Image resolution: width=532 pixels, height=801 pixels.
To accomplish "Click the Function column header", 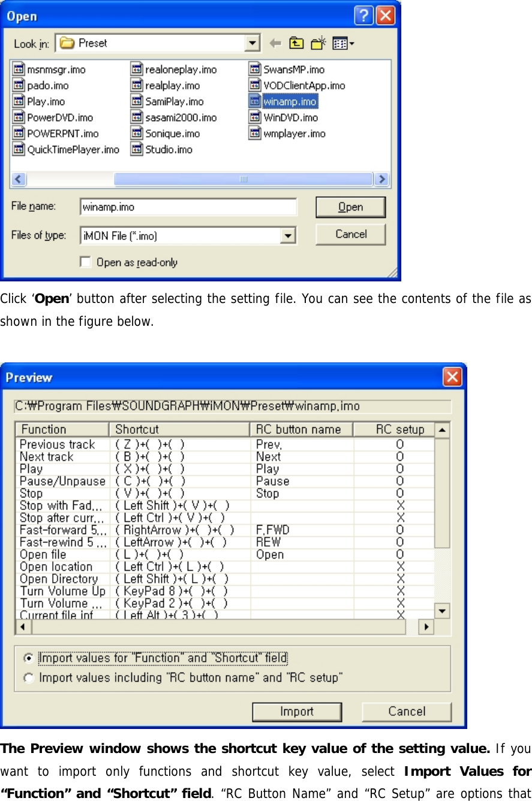I will coord(60,428).
